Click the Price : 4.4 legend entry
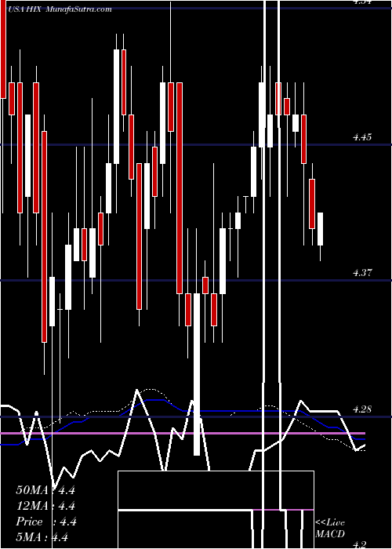392x549 pixels. (x=45, y=522)
